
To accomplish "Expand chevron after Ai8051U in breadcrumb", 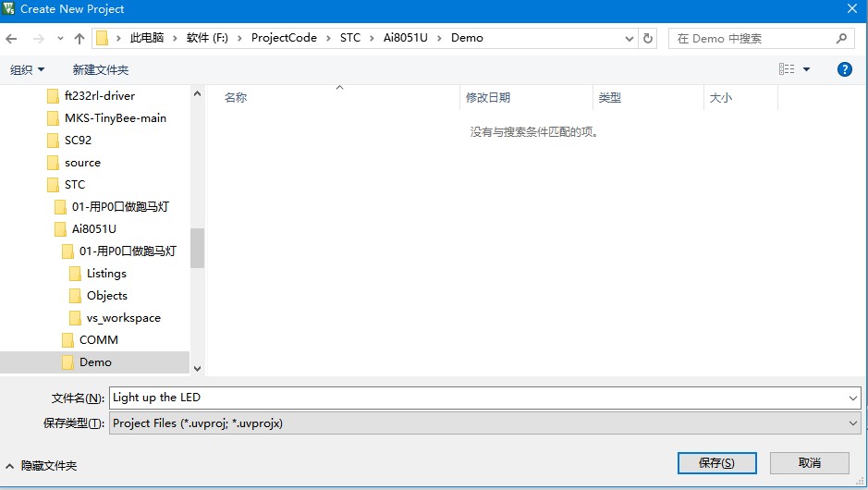I will pos(439,38).
